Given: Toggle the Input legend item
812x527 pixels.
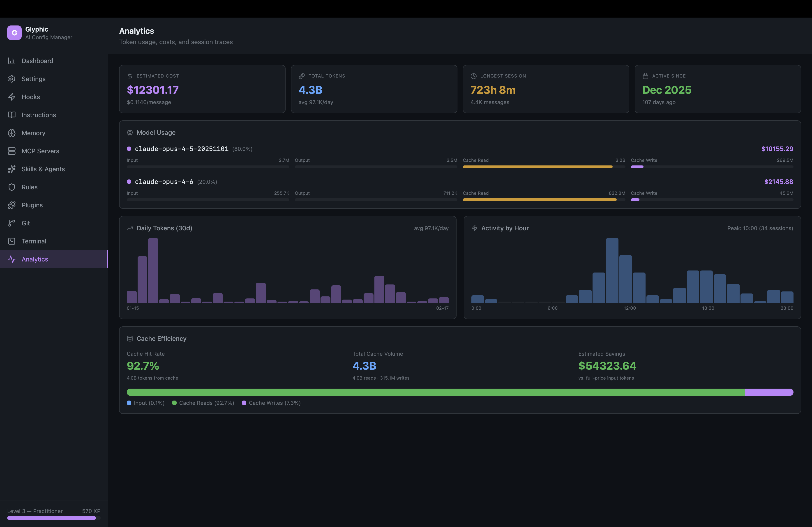Looking at the screenshot, I should tap(146, 403).
